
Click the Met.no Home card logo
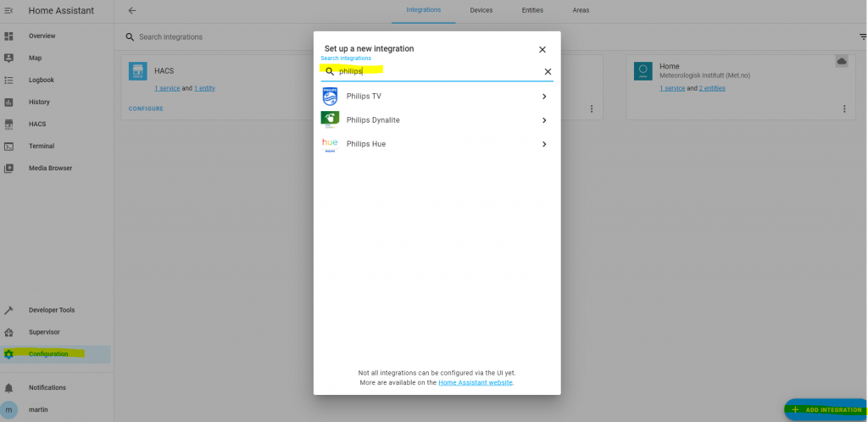pyautogui.click(x=643, y=71)
